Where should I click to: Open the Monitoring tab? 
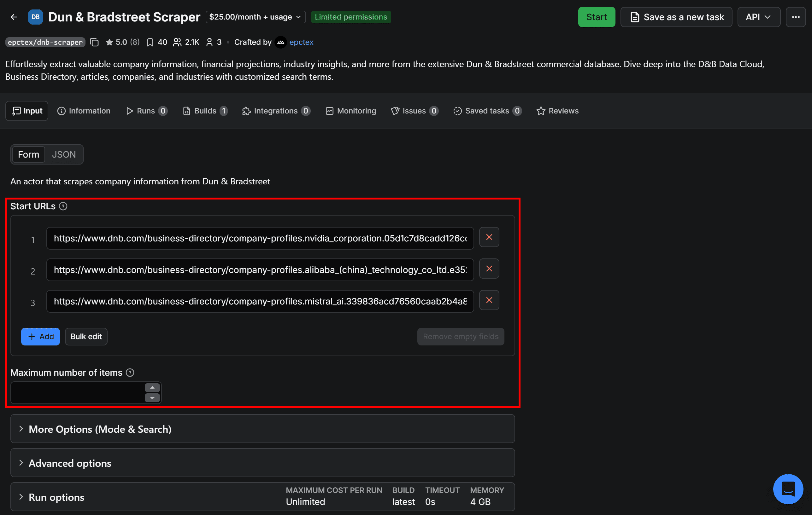pos(351,111)
